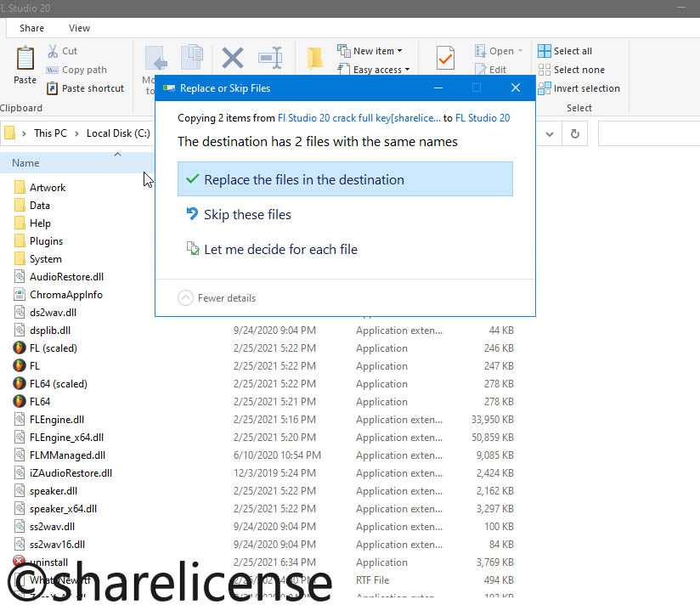The height and width of the screenshot is (616, 700).
Task: Select the Plugins folder
Action: pyautogui.click(x=46, y=241)
